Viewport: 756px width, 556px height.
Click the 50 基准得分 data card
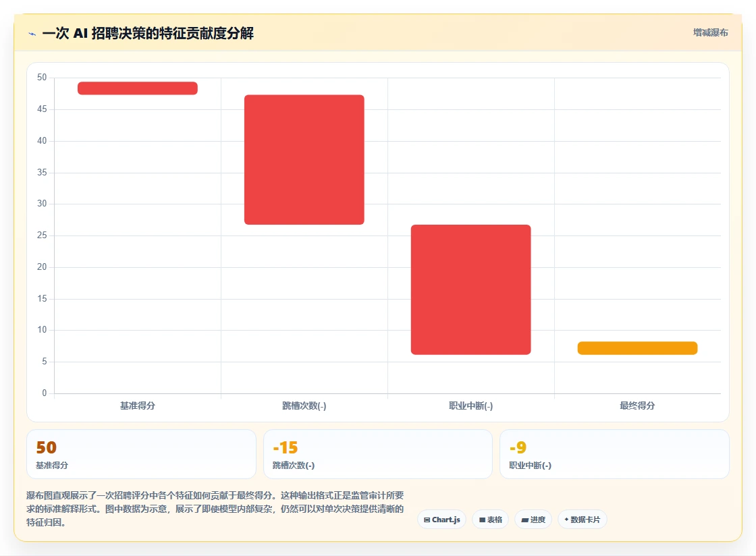point(141,454)
